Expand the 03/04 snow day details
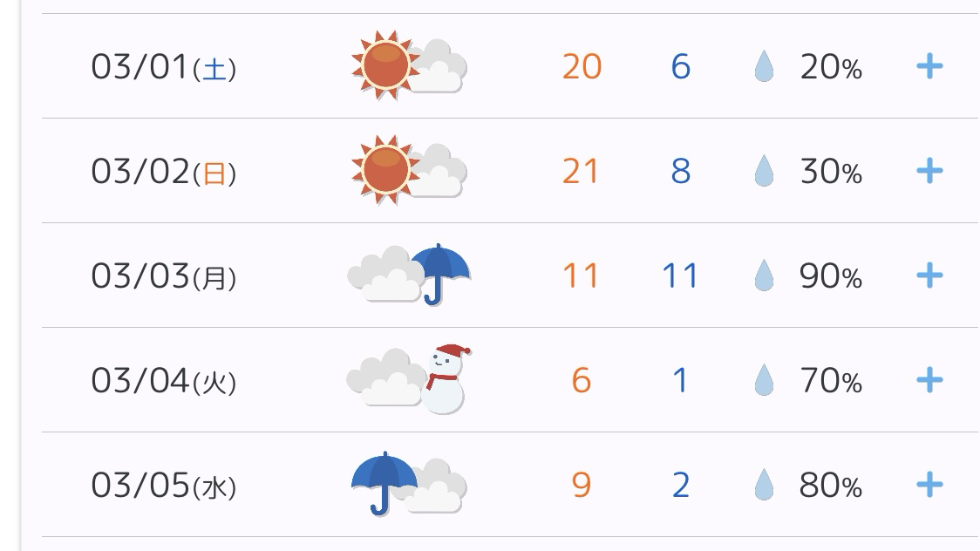The image size is (980, 551). coord(929,380)
